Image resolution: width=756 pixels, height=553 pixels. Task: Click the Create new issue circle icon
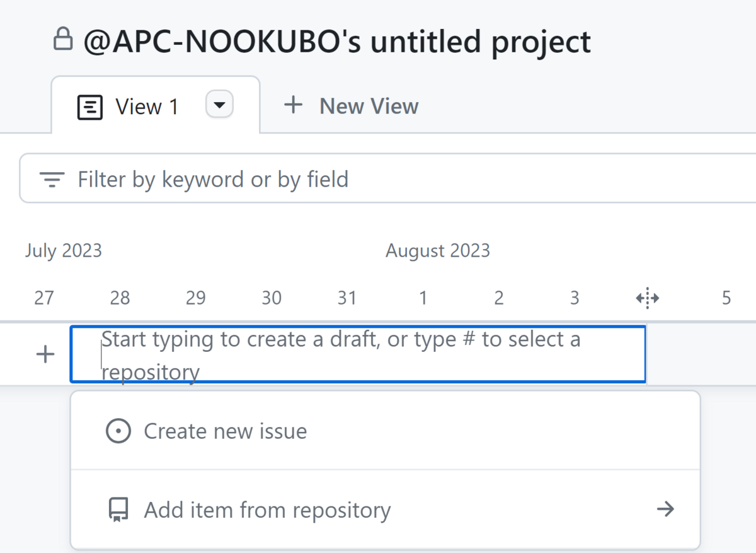118,431
